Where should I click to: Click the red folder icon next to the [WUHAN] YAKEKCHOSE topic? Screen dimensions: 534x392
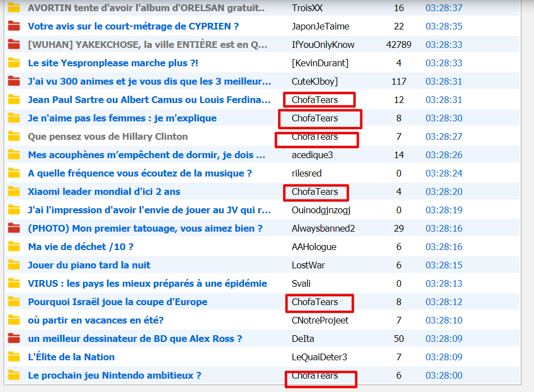tap(14, 45)
